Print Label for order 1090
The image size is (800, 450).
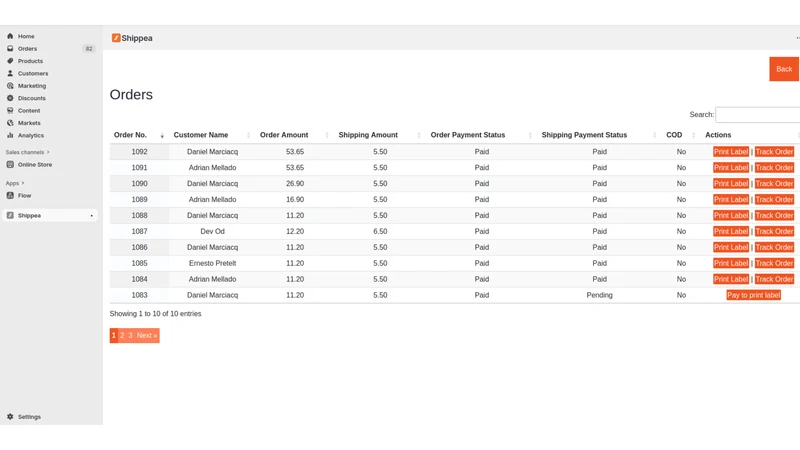point(731,183)
